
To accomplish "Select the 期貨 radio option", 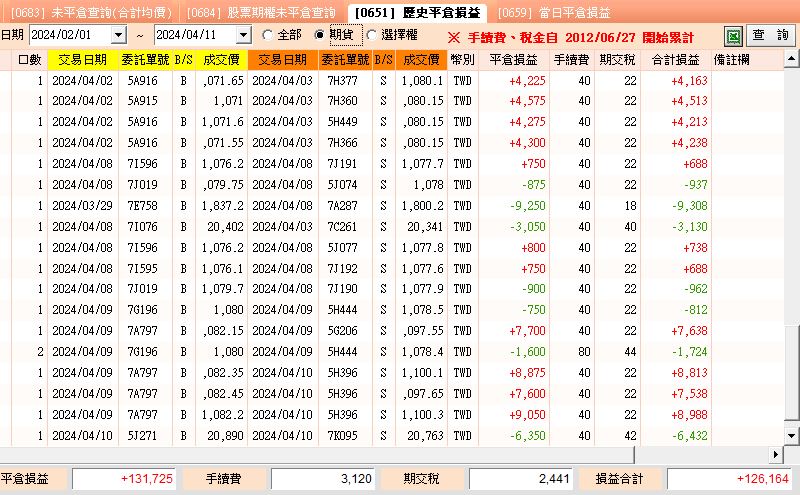I will (x=319, y=36).
